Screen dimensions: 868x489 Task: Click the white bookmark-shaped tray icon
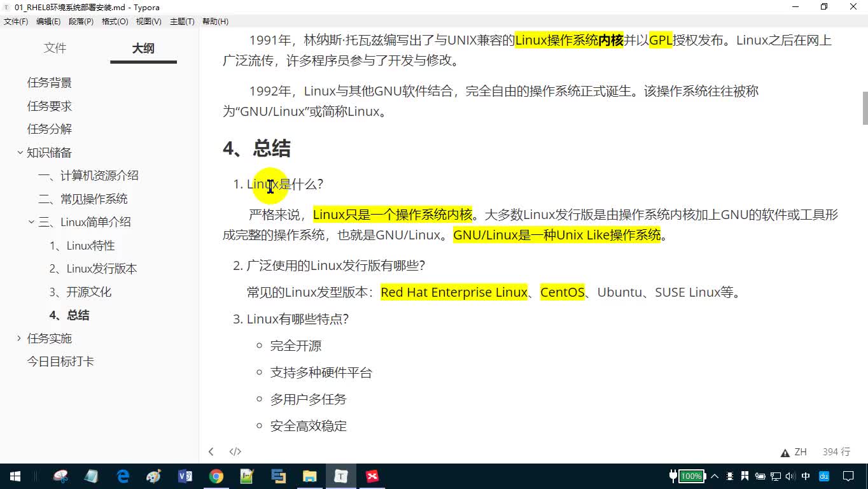pos(745,476)
